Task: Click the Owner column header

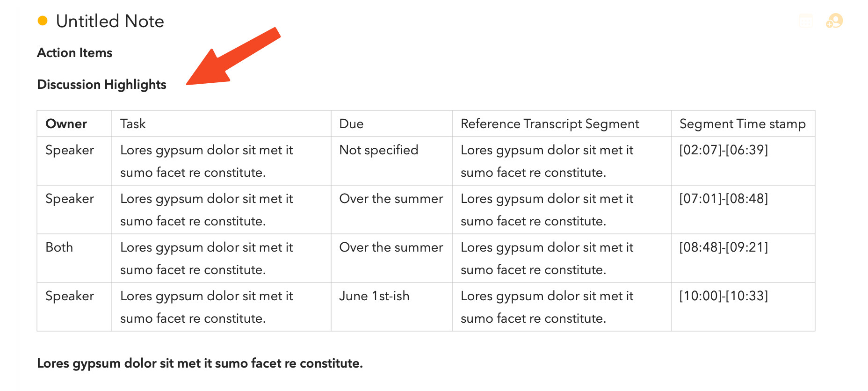Action: [x=66, y=124]
